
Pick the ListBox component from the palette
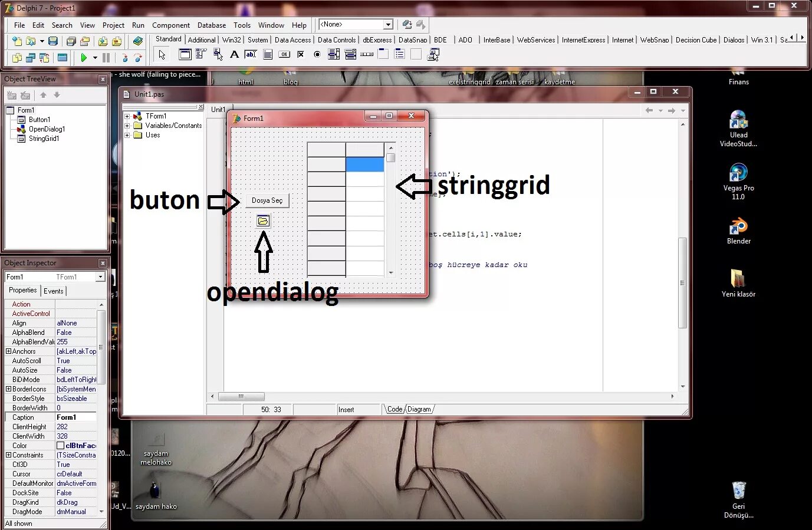click(334, 54)
